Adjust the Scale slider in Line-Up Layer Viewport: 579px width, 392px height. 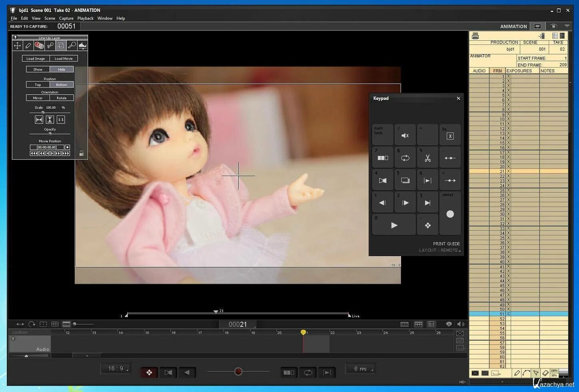tap(43, 112)
